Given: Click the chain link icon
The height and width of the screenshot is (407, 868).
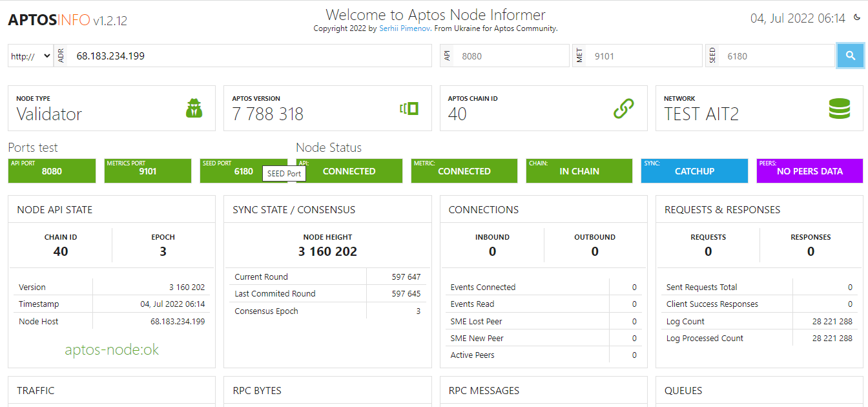Looking at the screenshot, I should click(x=624, y=109).
